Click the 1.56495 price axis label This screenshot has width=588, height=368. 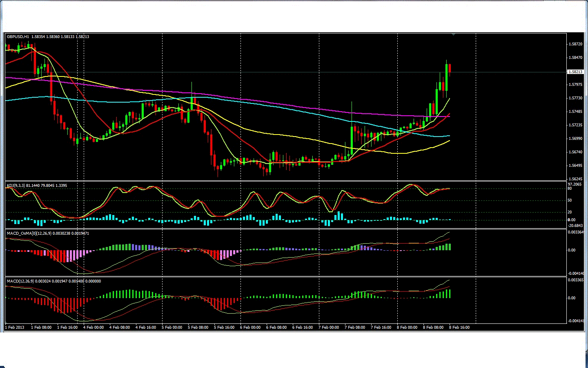[x=575, y=166]
